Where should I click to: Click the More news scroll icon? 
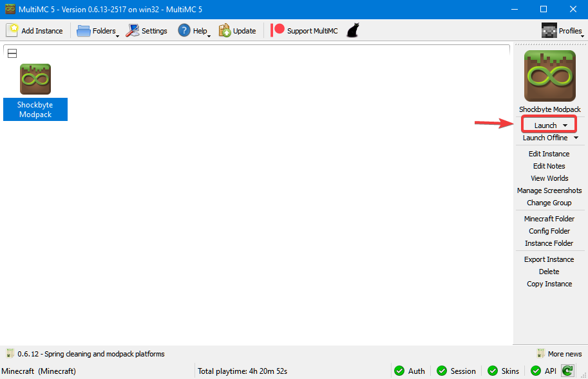[x=541, y=353]
